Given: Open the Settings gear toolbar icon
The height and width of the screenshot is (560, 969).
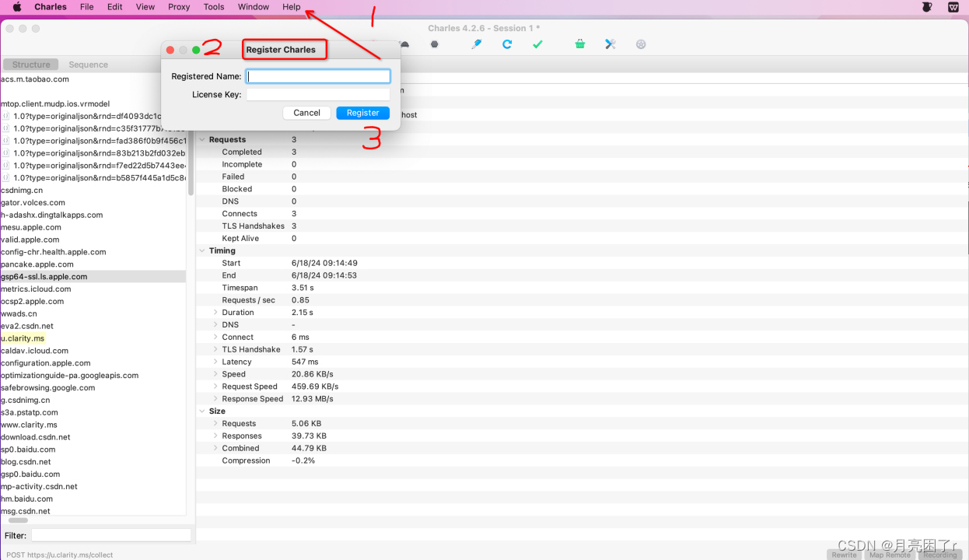Looking at the screenshot, I should 641,44.
